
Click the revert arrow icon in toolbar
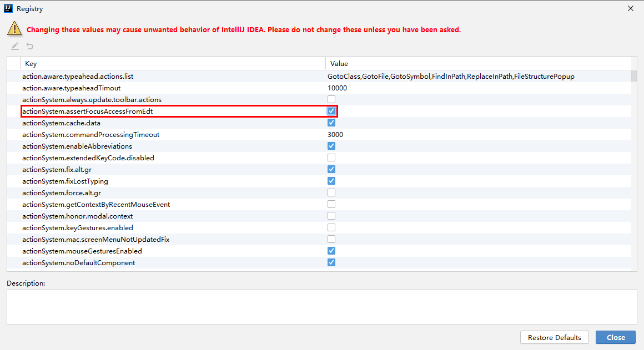[x=30, y=46]
